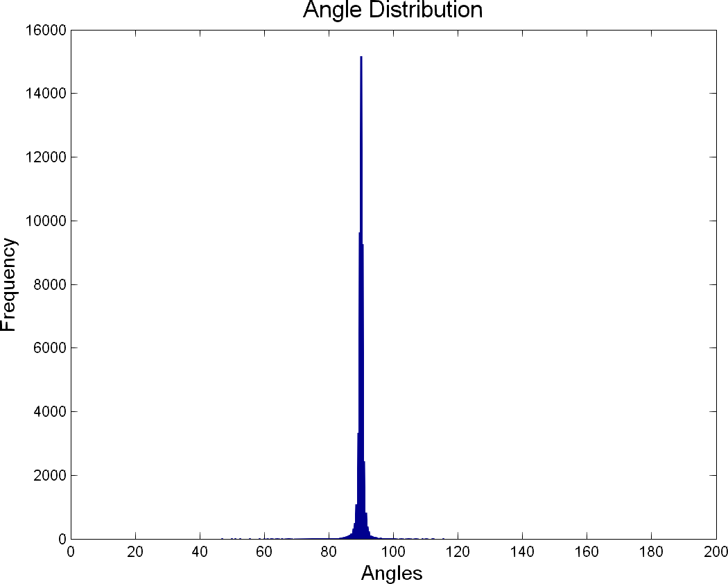Click x-axis tick label 20
This screenshot has width=728, height=584.
(x=135, y=552)
